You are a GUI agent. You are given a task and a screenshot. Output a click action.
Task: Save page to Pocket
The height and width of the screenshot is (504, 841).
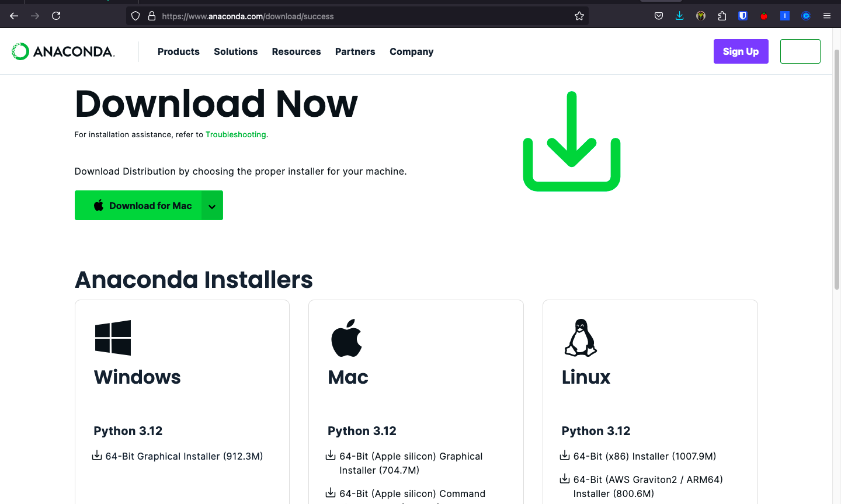(659, 16)
